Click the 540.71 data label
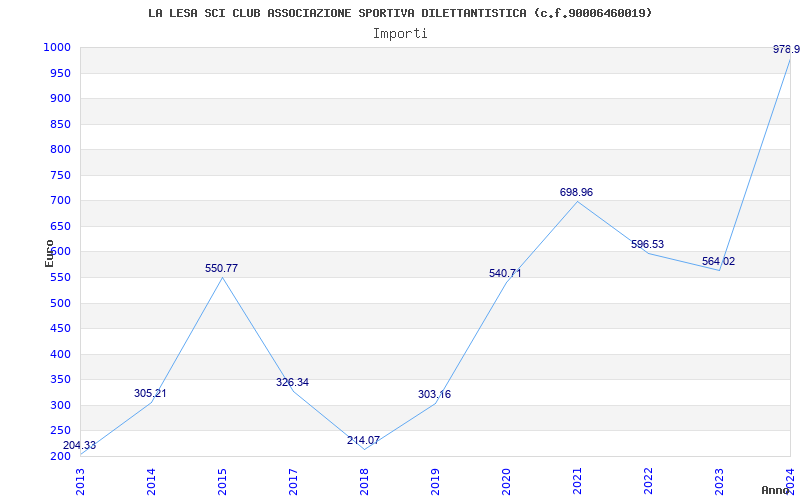Screen dimensions: 800x500 point(505,273)
